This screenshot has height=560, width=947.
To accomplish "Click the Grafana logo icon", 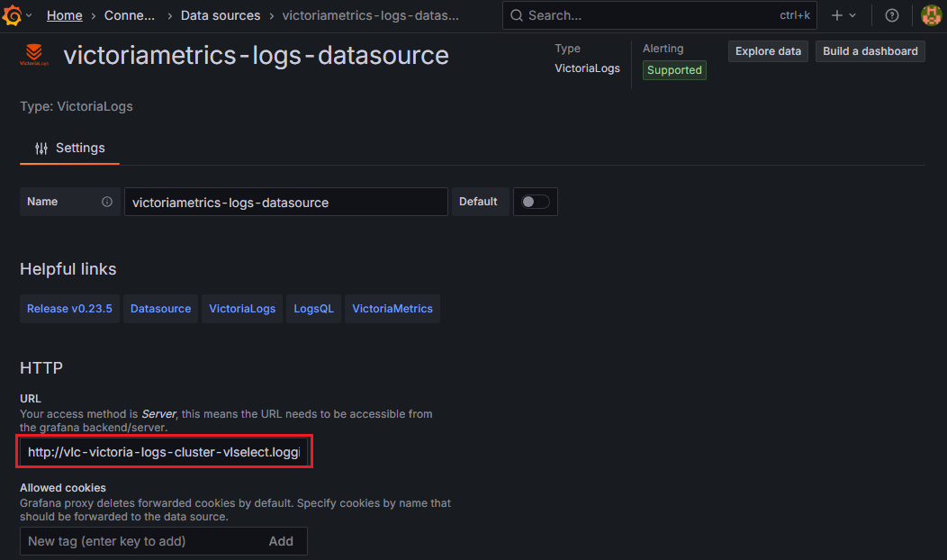I will pos(14,15).
